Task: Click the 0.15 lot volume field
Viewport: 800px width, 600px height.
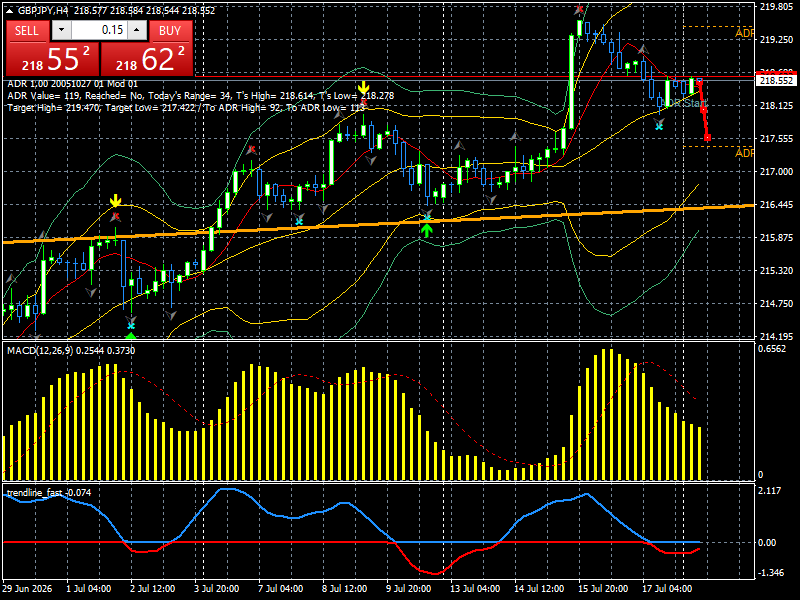Action: pos(99,30)
